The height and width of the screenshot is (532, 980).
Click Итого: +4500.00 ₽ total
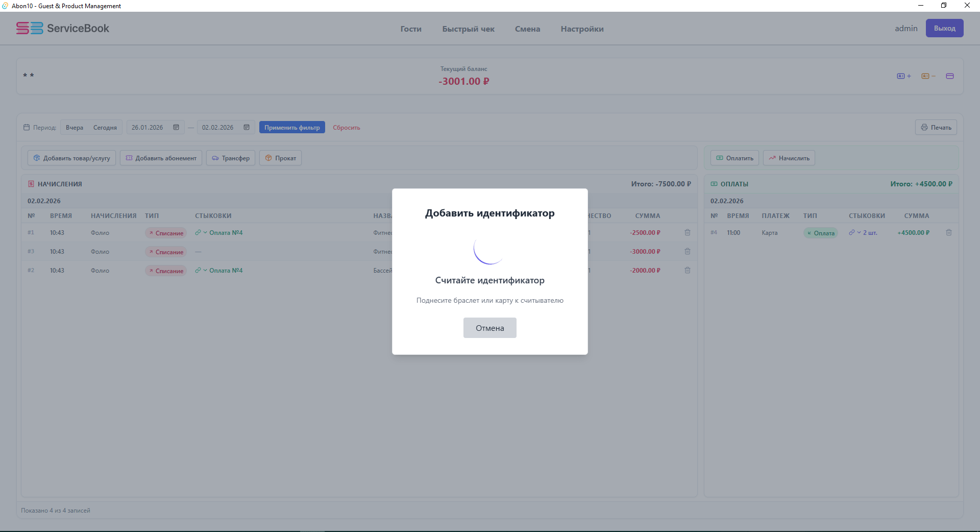point(921,184)
